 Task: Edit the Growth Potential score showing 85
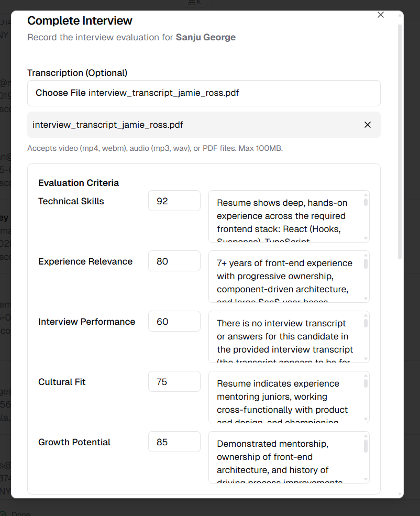click(174, 442)
